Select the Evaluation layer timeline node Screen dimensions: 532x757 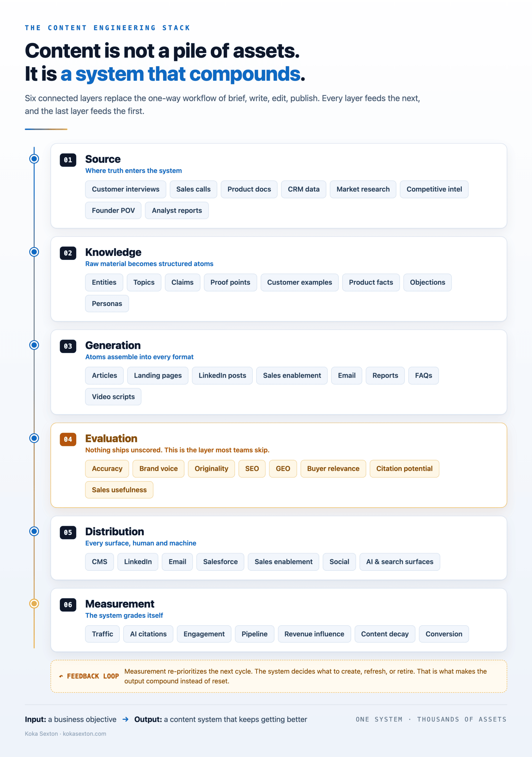click(x=34, y=438)
